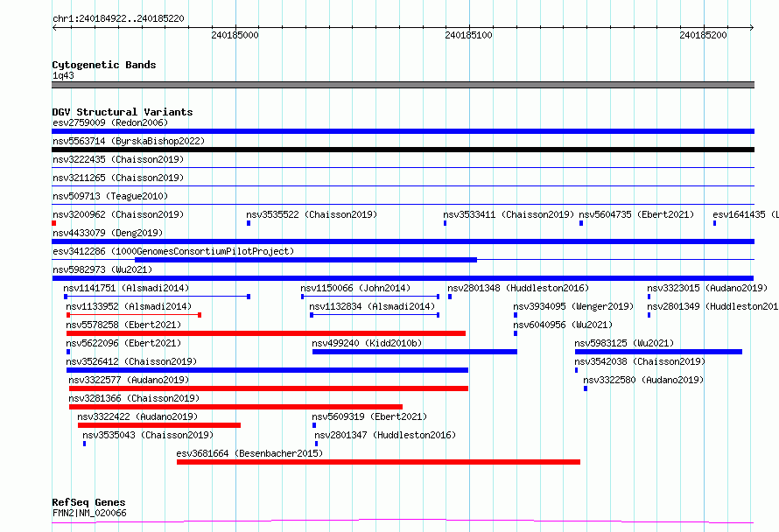Click nsv3535522 (Chaisson2019) label
The image size is (779, 532).
pyautogui.click(x=312, y=214)
